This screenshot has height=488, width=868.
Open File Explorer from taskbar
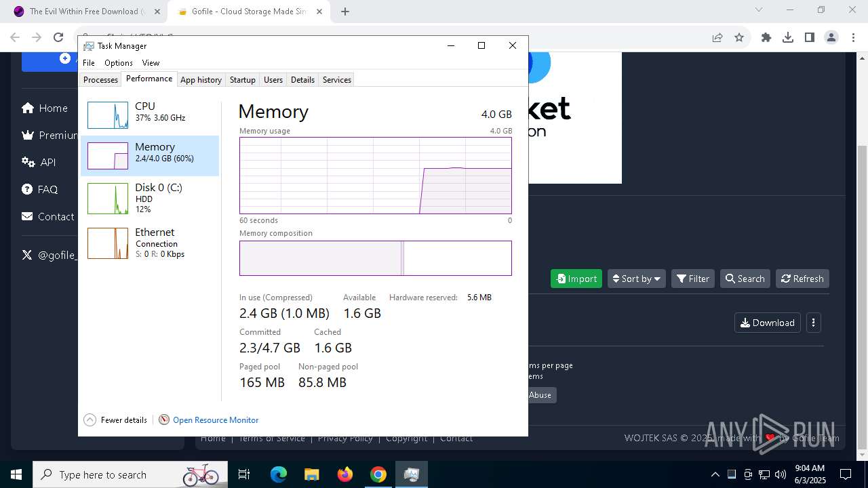(x=311, y=474)
